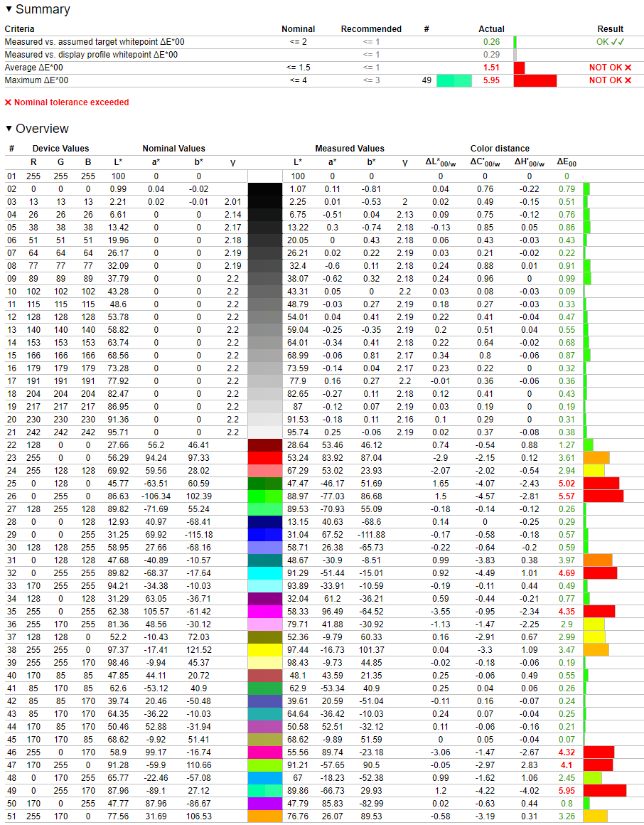This screenshot has width=644, height=825.
Task: Click the ΔE00 value 4.69 in row 32
Action: click(567, 573)
